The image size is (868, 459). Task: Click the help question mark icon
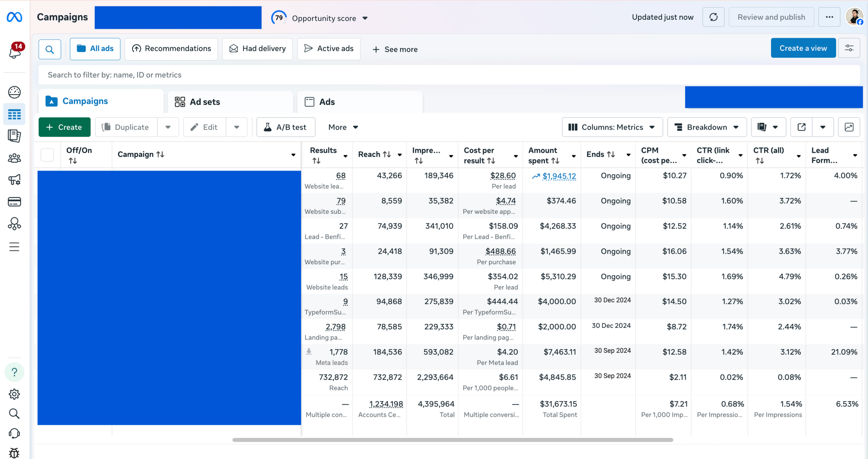click(14, 372)
